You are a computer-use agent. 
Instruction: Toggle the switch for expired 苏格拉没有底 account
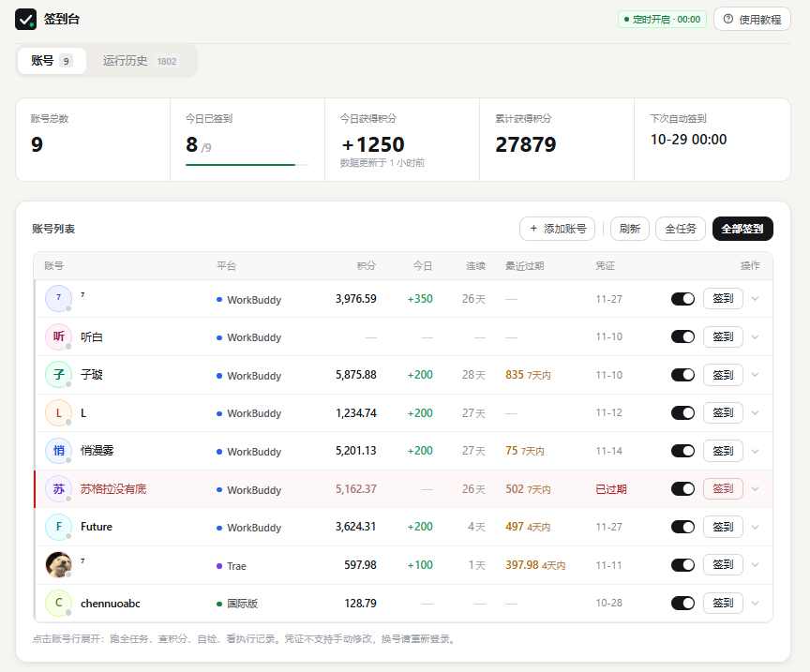pos(682,488)
